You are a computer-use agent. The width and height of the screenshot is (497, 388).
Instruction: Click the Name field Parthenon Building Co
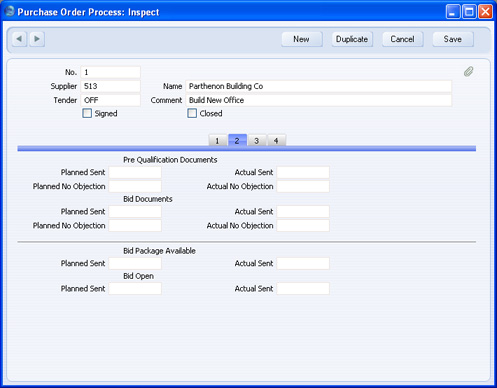click(319, 86)
